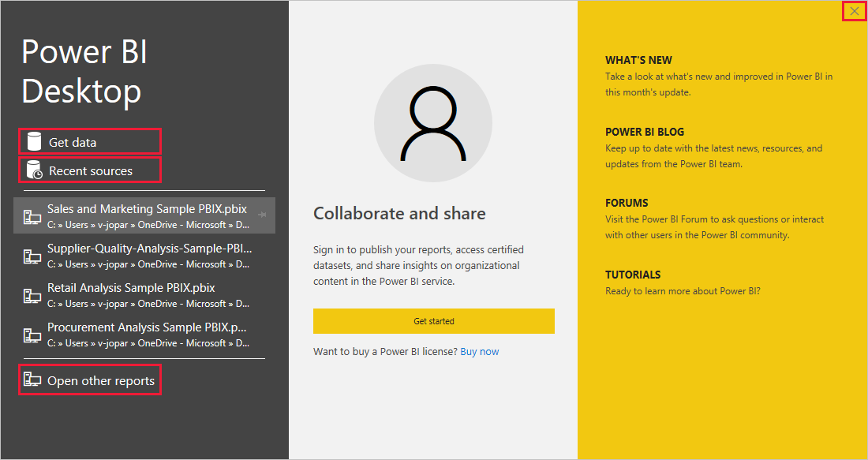The width and height of the screenshot is (868, 460).
Task: Close the Power BI start screen
Action: point(855,11)
